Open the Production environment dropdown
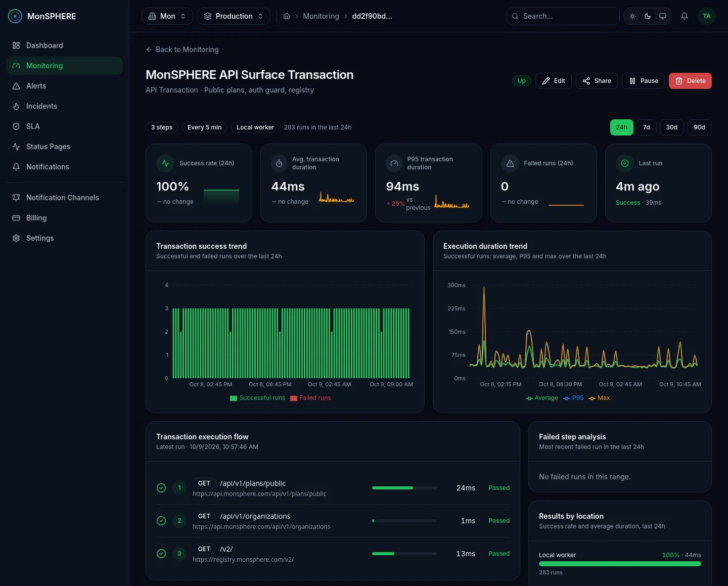The width and height of the screenshot is (728, 586). [234, 16]
